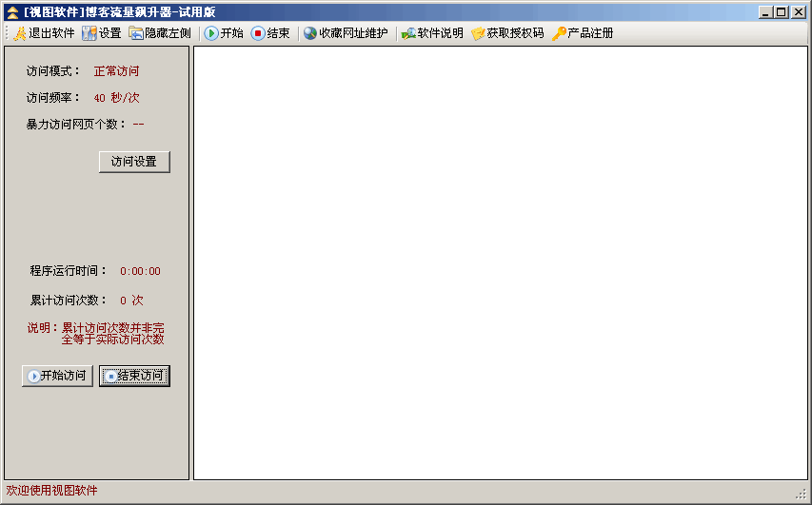The height and width of the screenshot is (505, 812).
Task: Click the green 开始 start toolbar button
Action: pyautogui.click(x=224, y=33)
